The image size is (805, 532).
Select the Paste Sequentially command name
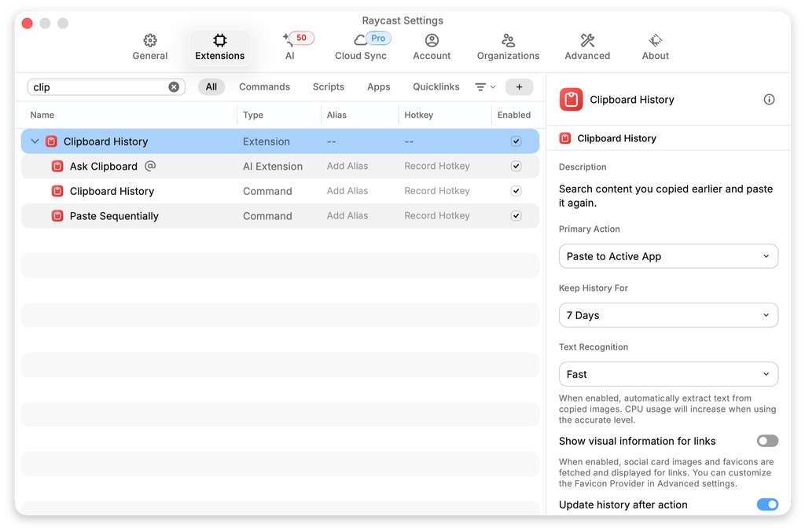pyautogui.click(x=114, y=216)
